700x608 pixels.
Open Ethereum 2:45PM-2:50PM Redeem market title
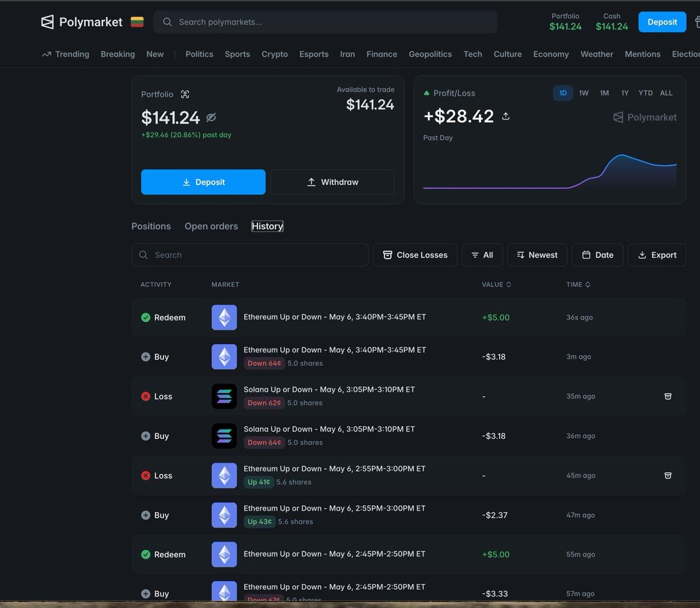(334, 554)
